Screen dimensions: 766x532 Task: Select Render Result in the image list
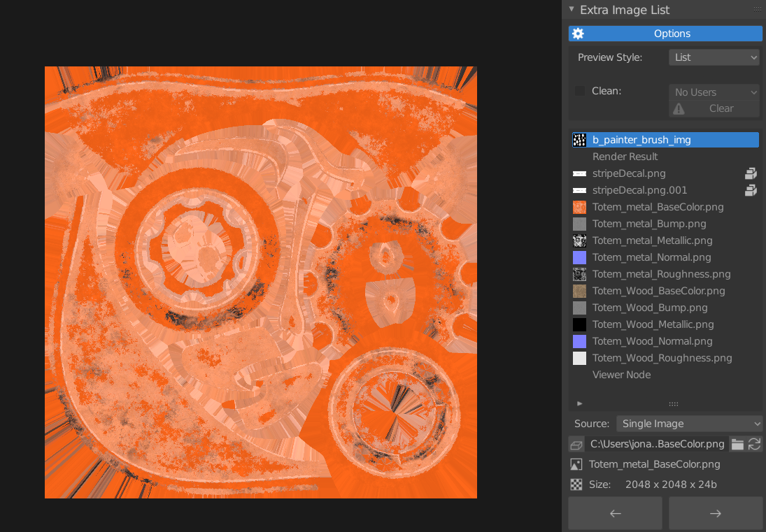(625, 156)
